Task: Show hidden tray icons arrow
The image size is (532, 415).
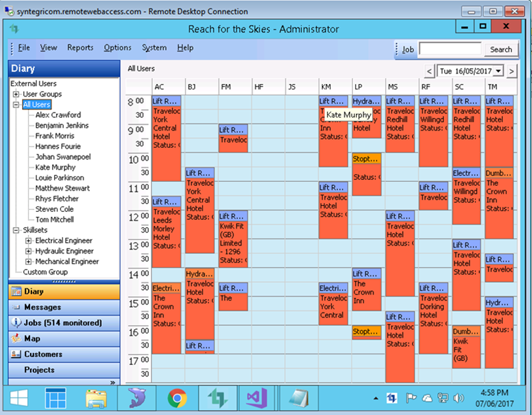Action: (375, 398)
